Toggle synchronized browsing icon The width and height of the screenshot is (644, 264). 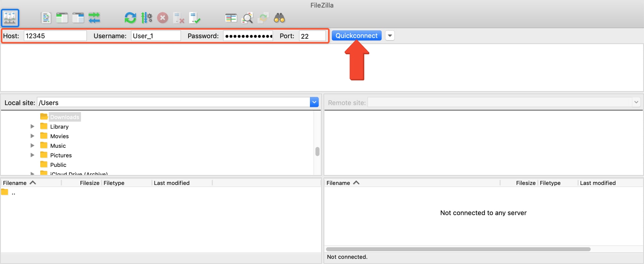[x=263, y=18]
